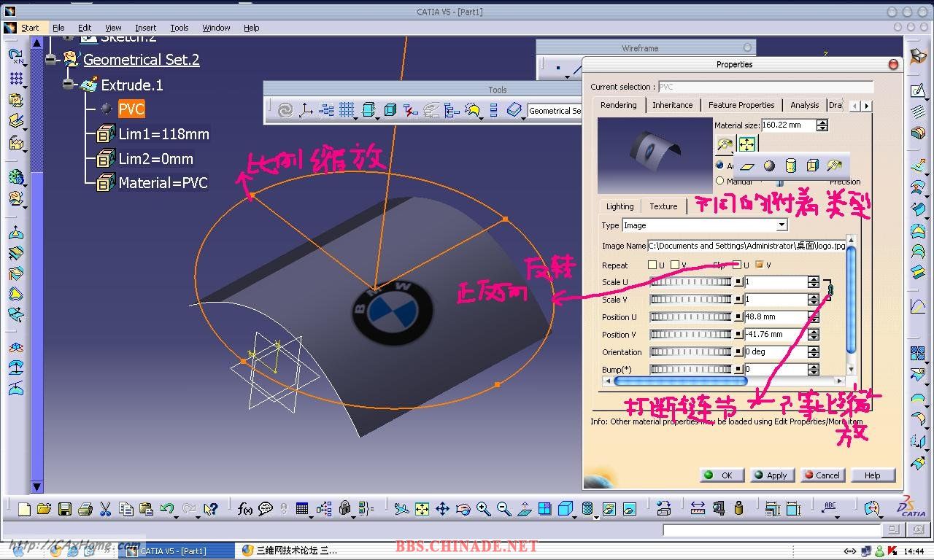This screenshot has width=934, height=560.
Task: Click the Measure Between icon
Action: pos(698,509)
